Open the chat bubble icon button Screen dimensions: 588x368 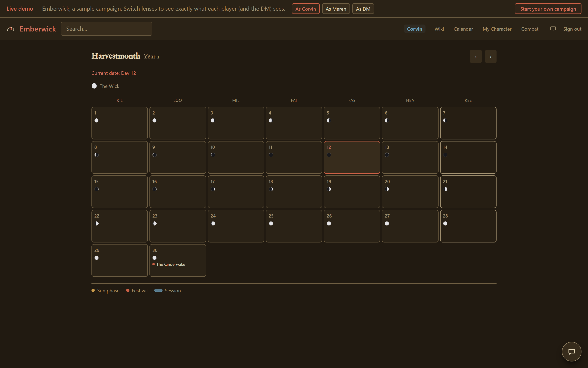pyautogui.click(x=571, y=351)
